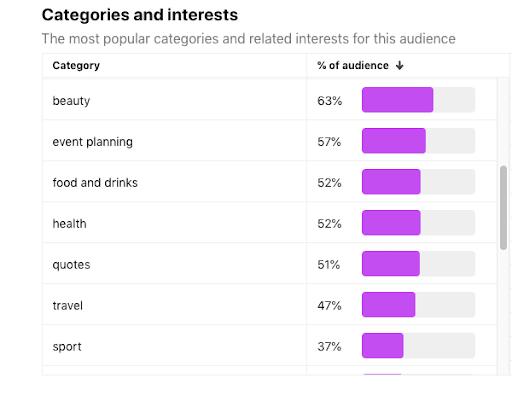Open the quotes category row
512x413 pixels.
click(x=269, y=264)
